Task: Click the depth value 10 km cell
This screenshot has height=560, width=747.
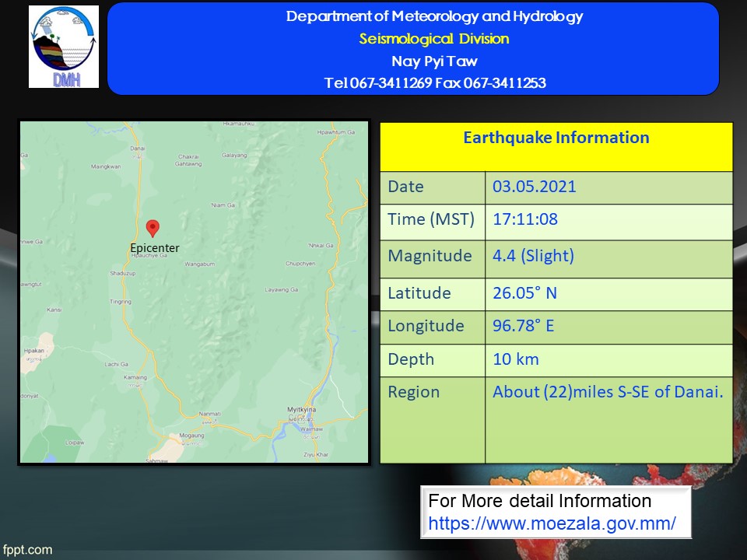Action: point(515,359)
